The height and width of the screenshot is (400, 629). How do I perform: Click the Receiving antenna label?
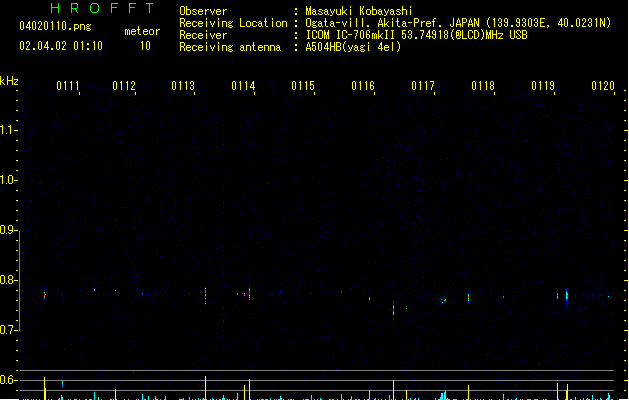[x=230, y=47]
